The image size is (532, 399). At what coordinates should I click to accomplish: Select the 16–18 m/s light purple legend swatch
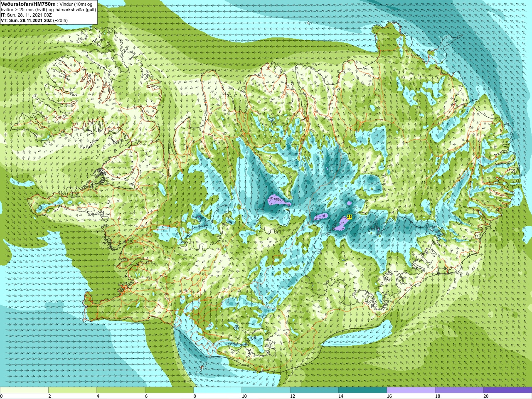[x=411, y=390]
